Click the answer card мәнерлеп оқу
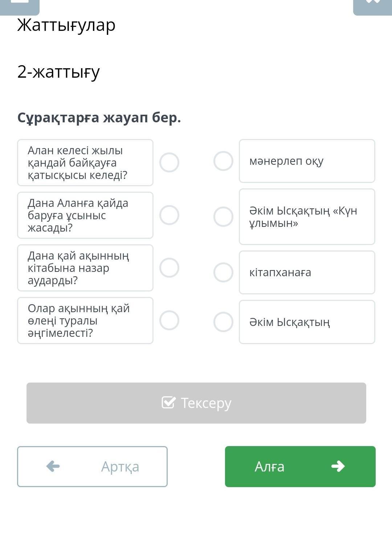392x547 pixels. [x=307, y=161]
